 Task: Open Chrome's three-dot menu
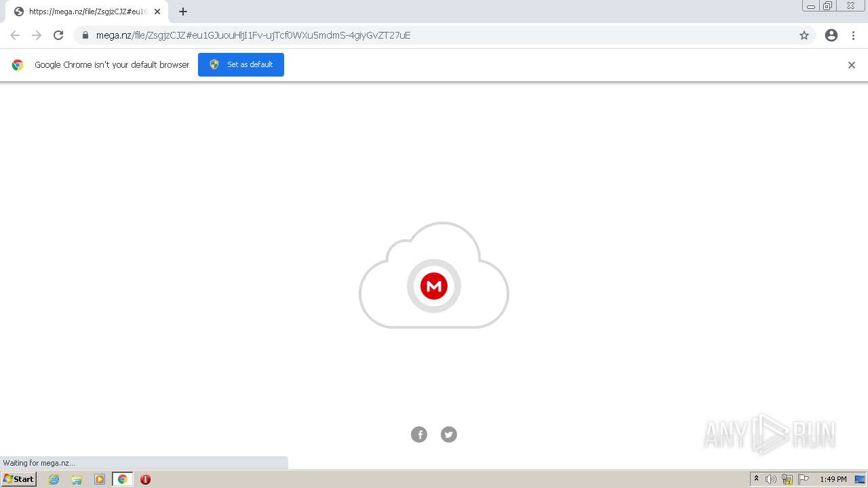click(x=854, y=35)
